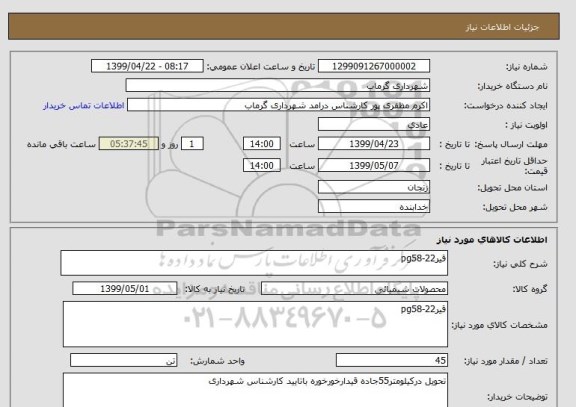Click the label حداقل تاریخ اعتبار قیمت
Viewport: 576px width, 407px height.
coord(514,166)
